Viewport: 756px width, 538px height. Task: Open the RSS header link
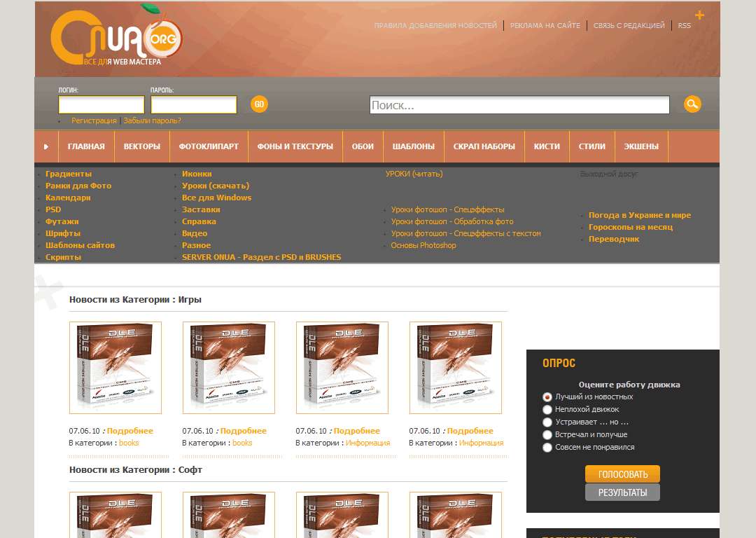684,26
